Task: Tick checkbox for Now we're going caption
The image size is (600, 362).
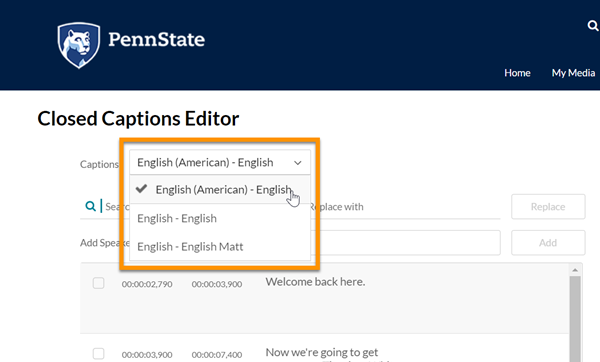Action: 98,354
